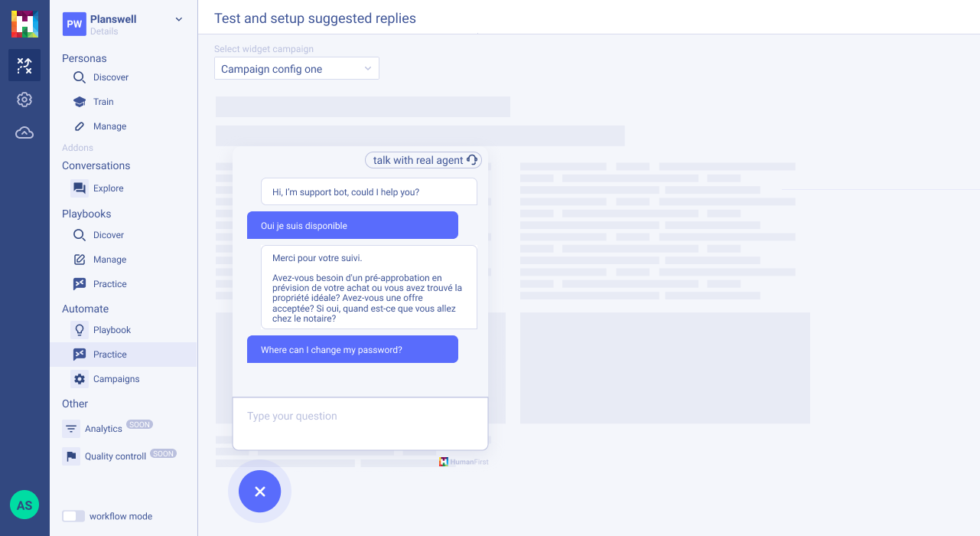The width and height of the screenshot is (980, 536).
Task: Click the shuffle icon in the dark sidebar
Action: (x=24, y=65)
